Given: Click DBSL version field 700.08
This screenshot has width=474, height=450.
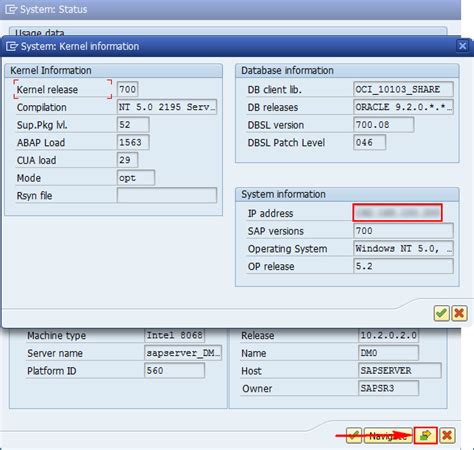Looking at the screenshot, I should [x=384, y=125].
